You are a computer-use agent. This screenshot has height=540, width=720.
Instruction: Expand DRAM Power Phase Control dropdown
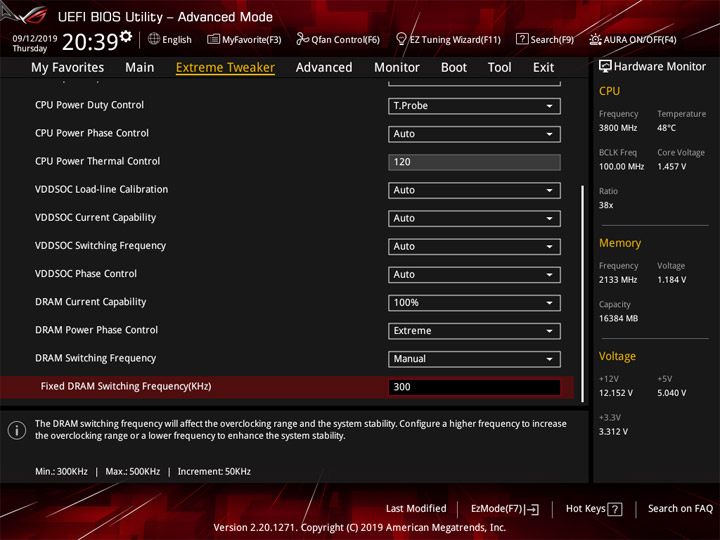click(474, 331)
